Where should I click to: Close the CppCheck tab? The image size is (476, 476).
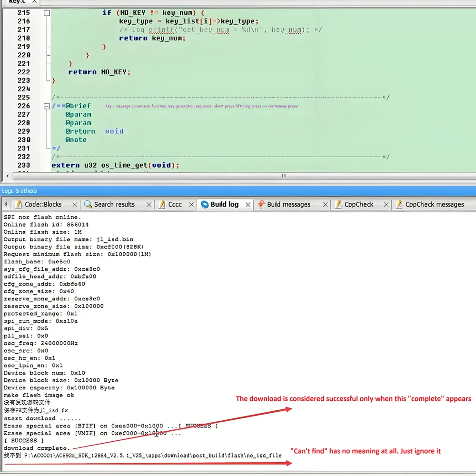[386, 205]
